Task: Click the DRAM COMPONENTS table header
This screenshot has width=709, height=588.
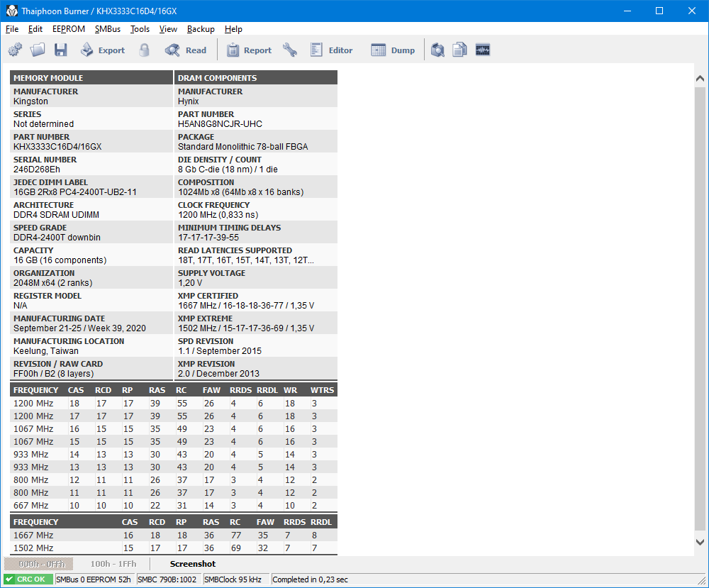Action: click(256, 77)
